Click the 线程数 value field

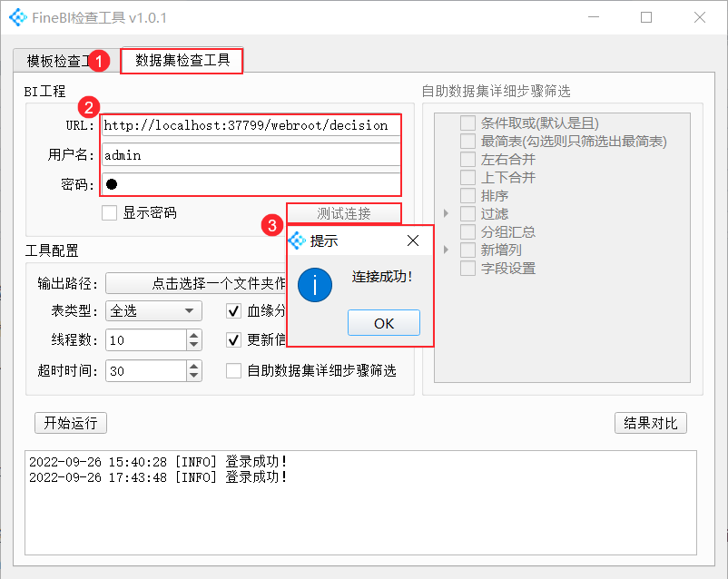146,340
